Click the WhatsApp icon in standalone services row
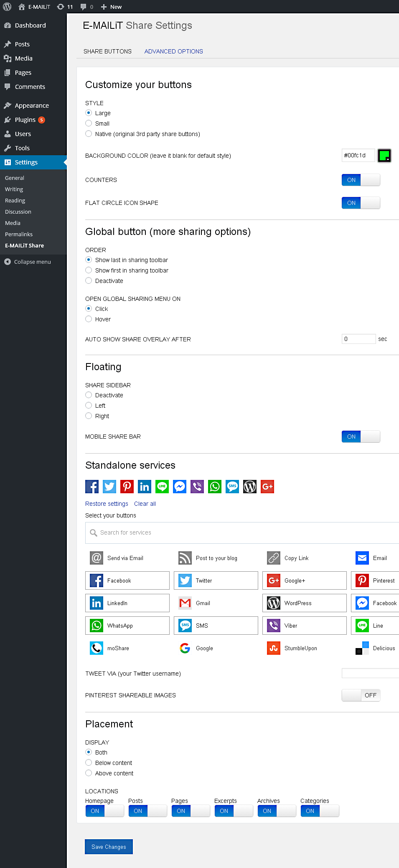The height and width of the screenshot is (868, 399). (x=215, y=487)
